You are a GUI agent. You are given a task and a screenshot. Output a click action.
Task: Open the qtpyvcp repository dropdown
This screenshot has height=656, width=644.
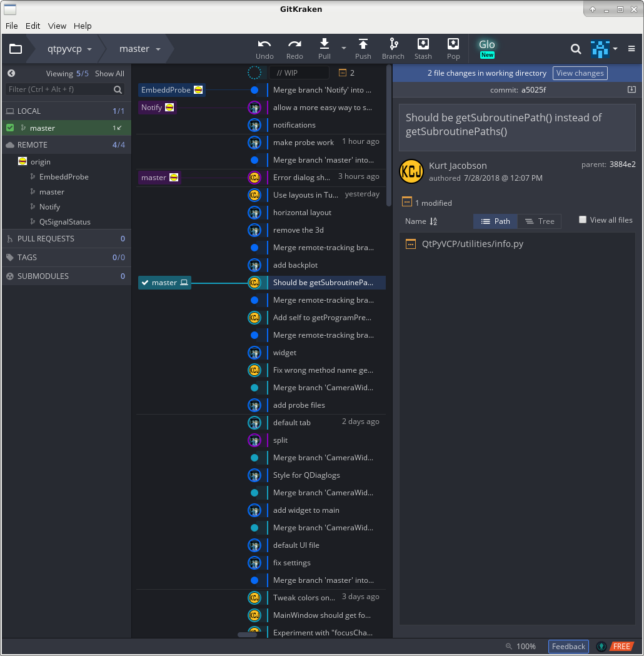[69, 49]
